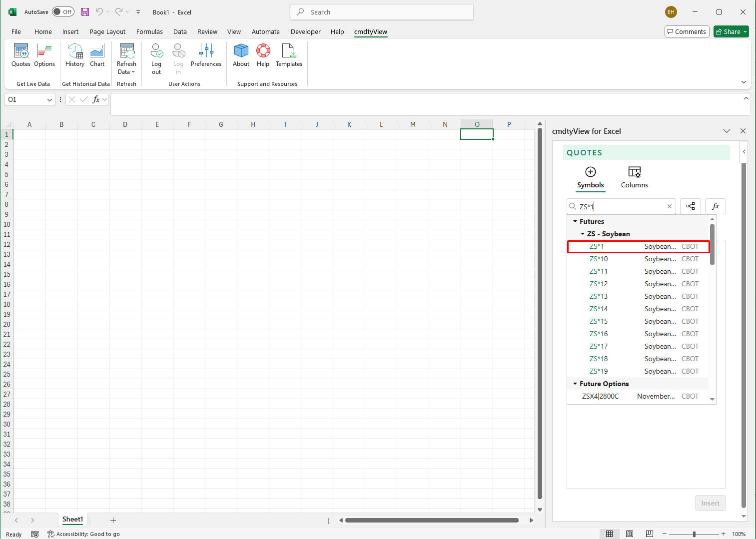Collapse the pane side arrow
The image size is (756, 539).
click(x=744, y=152)
